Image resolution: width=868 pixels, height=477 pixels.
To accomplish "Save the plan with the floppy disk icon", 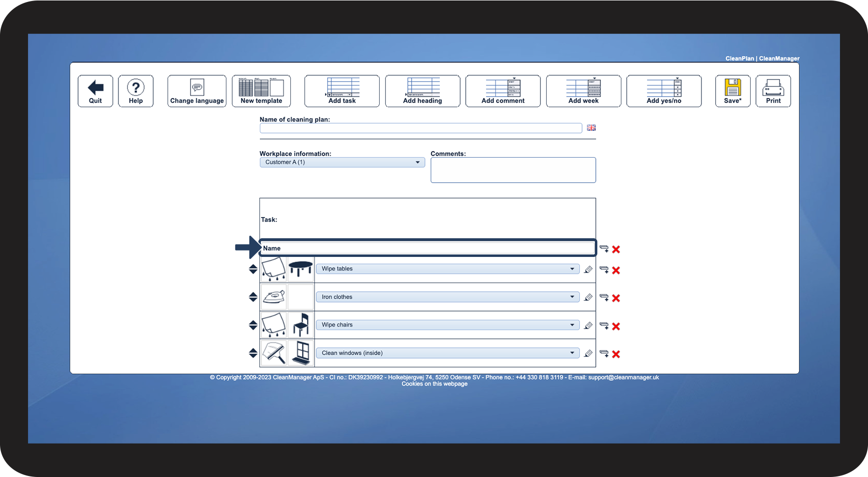I will pos(732,91).
